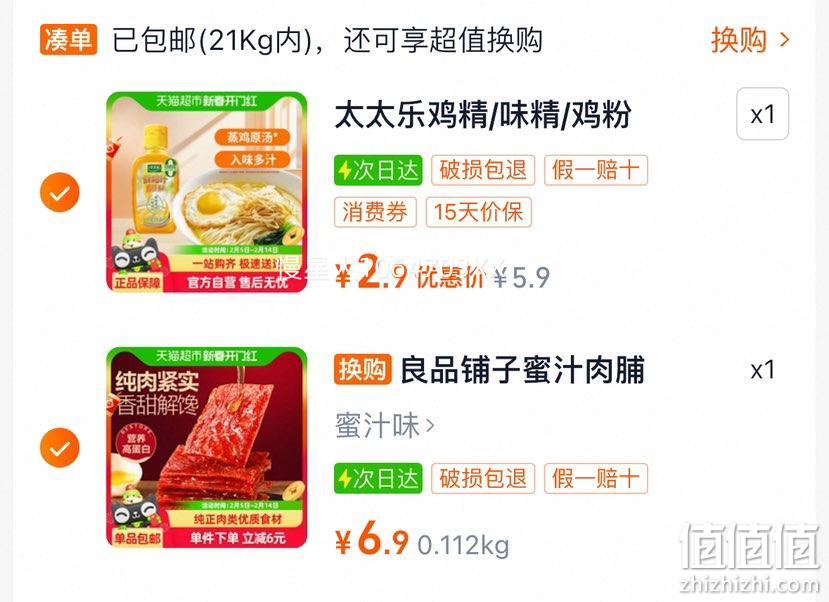
Task: Tap the 次日达 tag under 蜜汁肉脯
Action: 378,479
